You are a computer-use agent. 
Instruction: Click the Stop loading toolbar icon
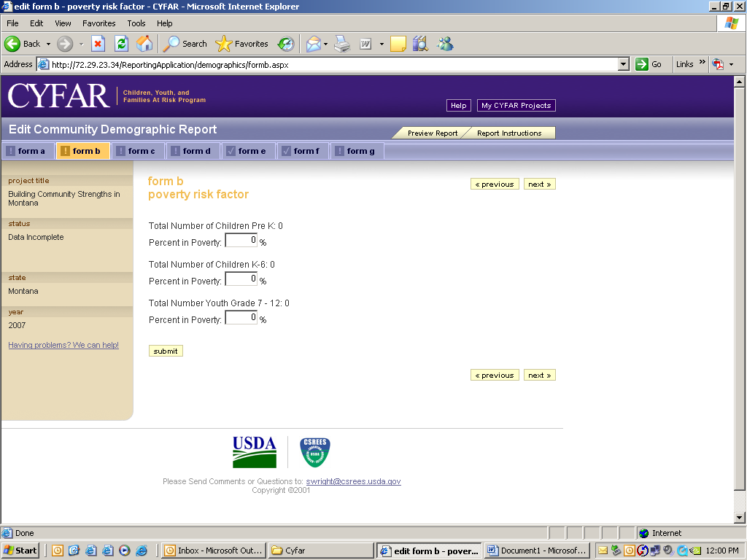click(98, 44)
